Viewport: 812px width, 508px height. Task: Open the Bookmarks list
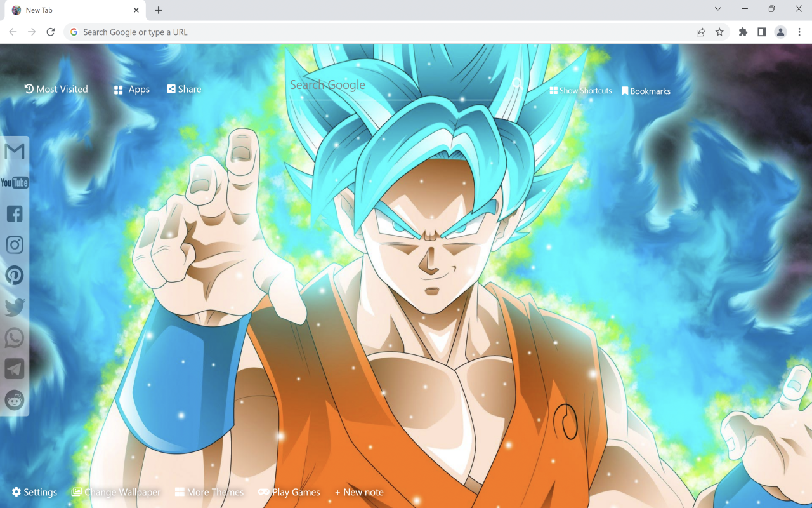(x=646, y=91)
